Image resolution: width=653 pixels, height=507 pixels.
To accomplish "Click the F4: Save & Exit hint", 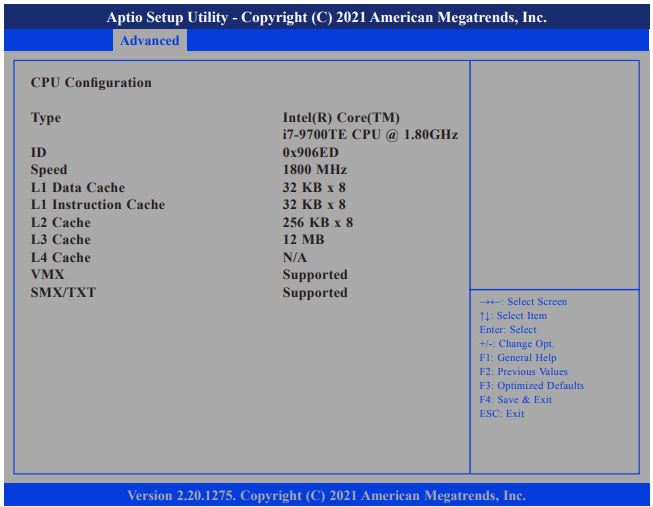I will pos(515,400).
